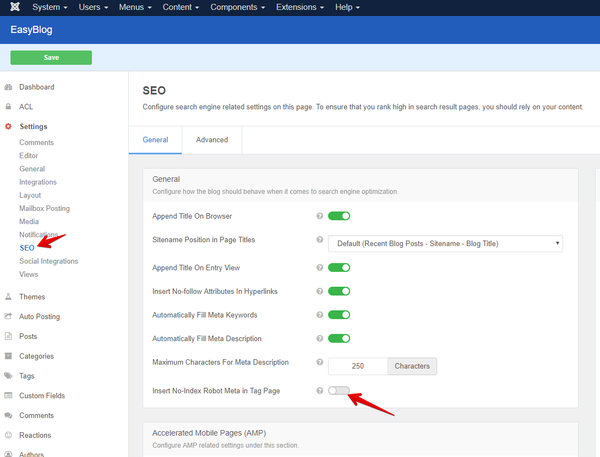
Task: Click the EasyBlog header title
Action: 31,30
